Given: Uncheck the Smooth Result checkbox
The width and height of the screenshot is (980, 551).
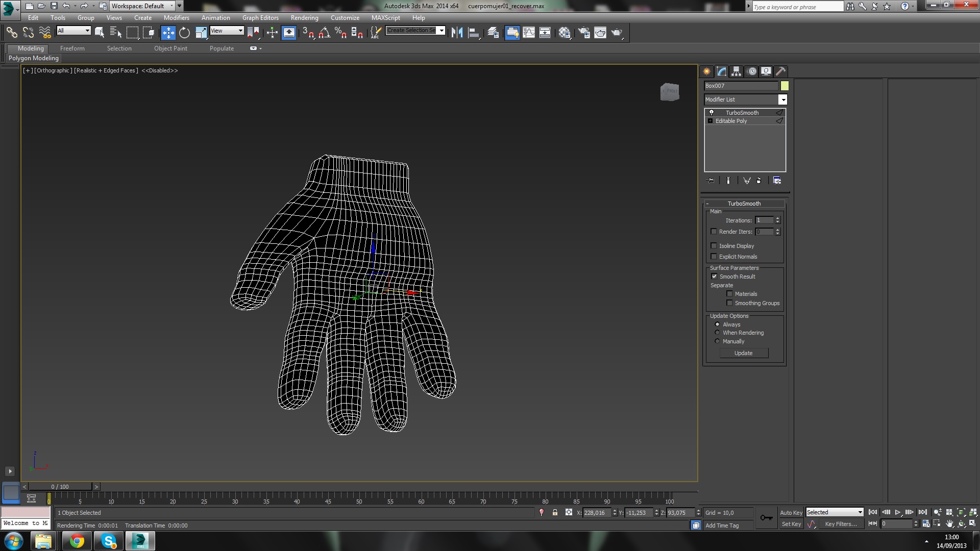Looking at the screenshot, I should point(715,277).
